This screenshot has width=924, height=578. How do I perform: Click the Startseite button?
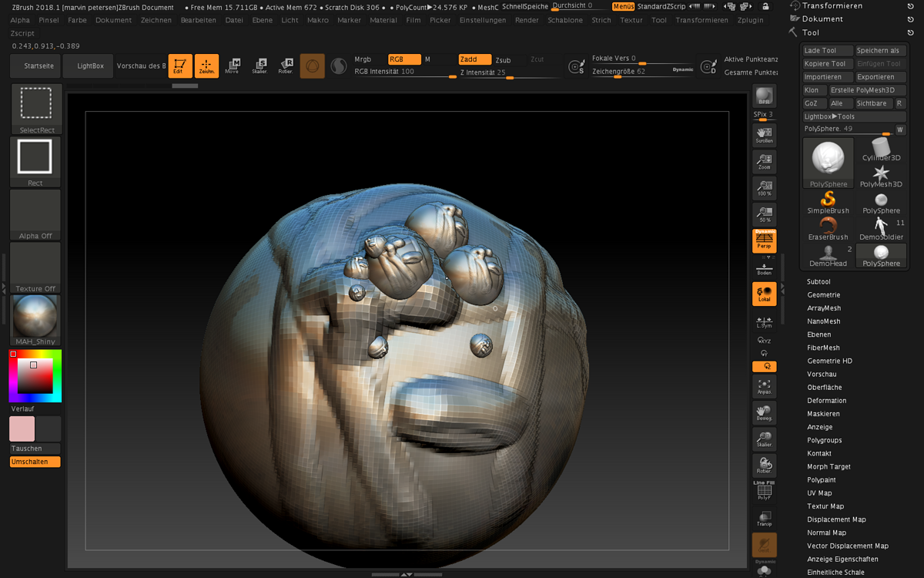(x=35, y=66)
